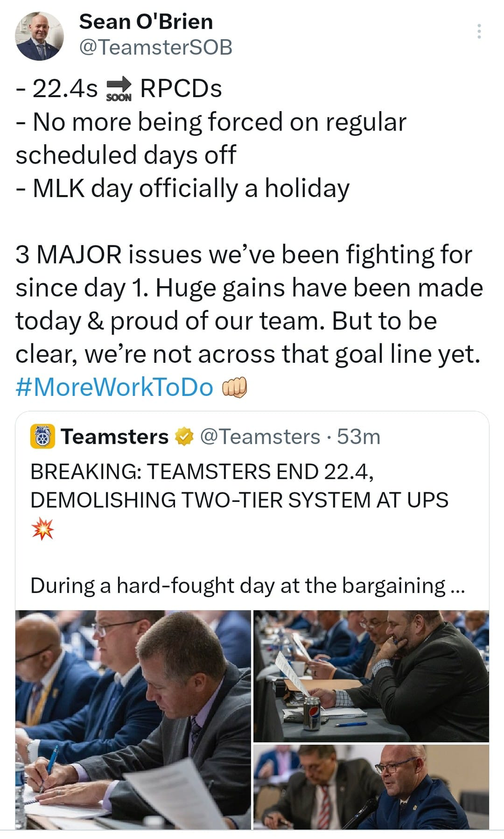Click the 53m timestamp on quoted tweet
504x839 pixels.
tap(358, 436)
